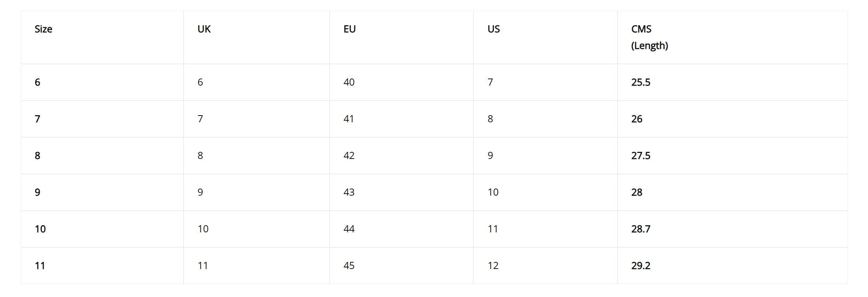Click the 26 cm length value
The width and height of the screenshot is (868, 297).
tap(636, 119)
